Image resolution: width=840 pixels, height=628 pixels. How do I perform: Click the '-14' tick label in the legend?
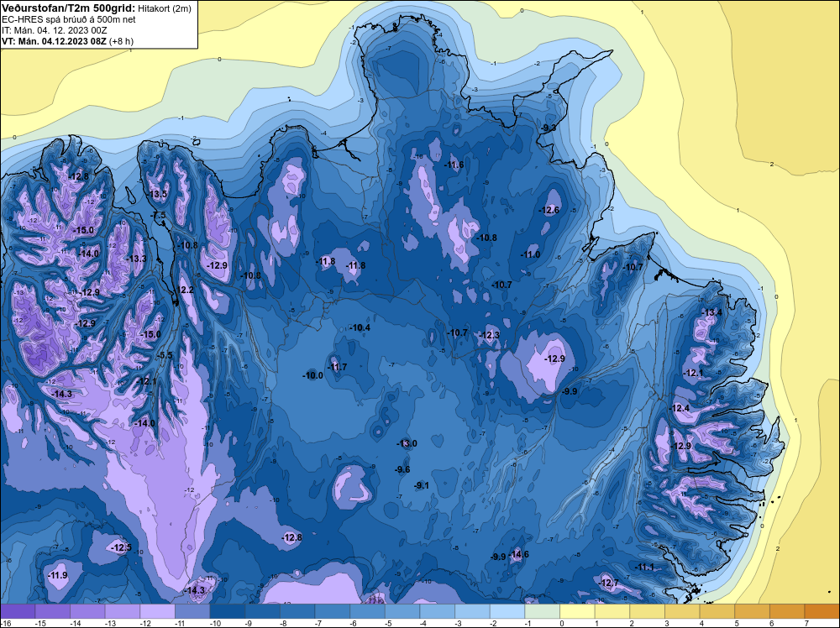pyautogui.click(x=75, y=623)
